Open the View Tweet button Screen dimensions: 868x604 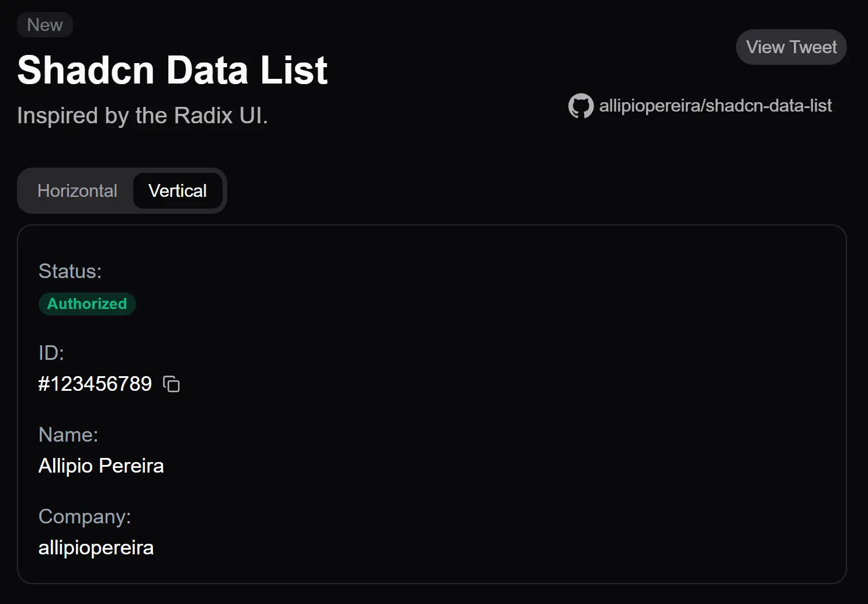pyautogui.click(x=791, y=47)
